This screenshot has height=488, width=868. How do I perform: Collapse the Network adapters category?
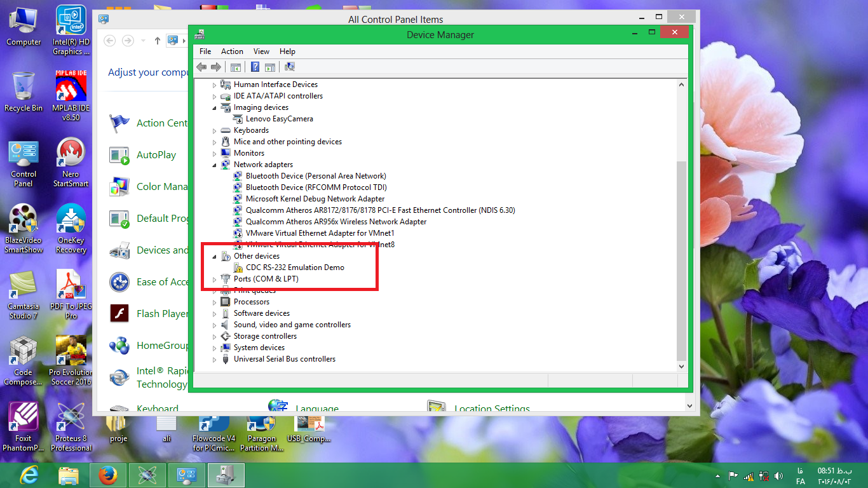214,165
